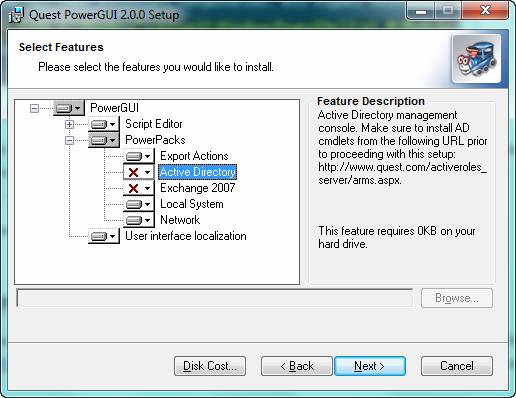Collapse the PowerGUI root tree node
Screen dimensions: 516x398
(x=34, y=108)
